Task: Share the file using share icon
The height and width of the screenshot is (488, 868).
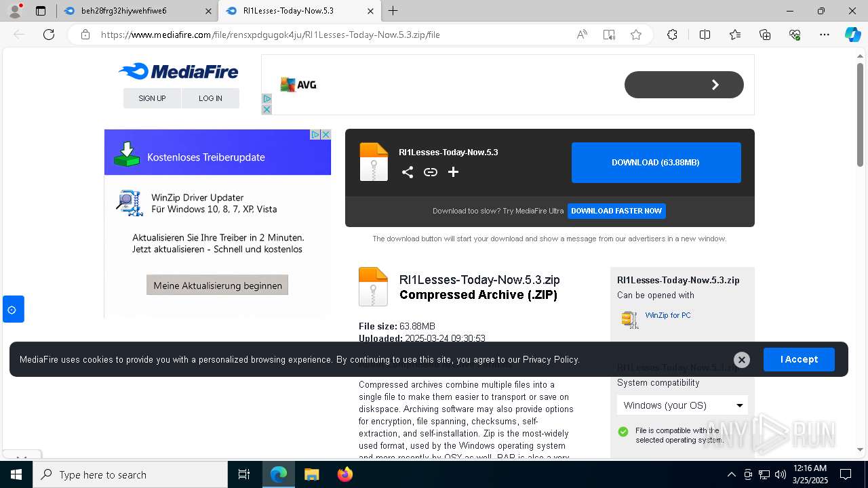Action: pos(408,172)
